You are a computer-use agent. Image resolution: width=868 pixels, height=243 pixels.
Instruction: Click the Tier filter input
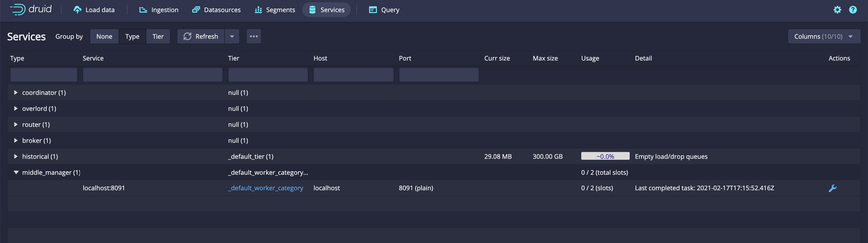(x=268, y=75)
